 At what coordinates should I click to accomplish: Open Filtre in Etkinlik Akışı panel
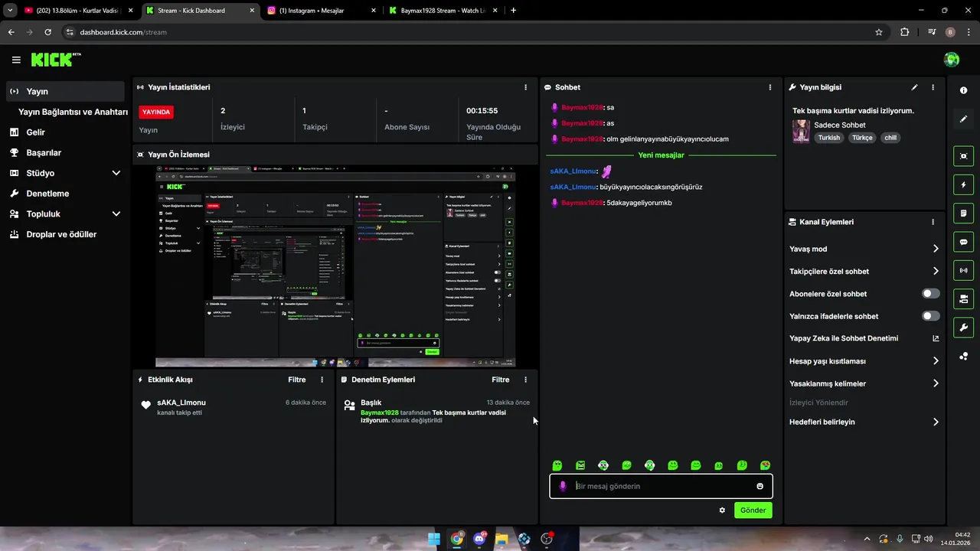click(x=297, y=380)
